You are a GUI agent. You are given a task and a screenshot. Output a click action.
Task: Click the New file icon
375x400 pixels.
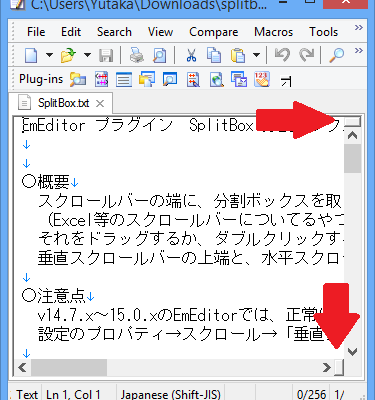pyautogui.click(x=31, y=55)
